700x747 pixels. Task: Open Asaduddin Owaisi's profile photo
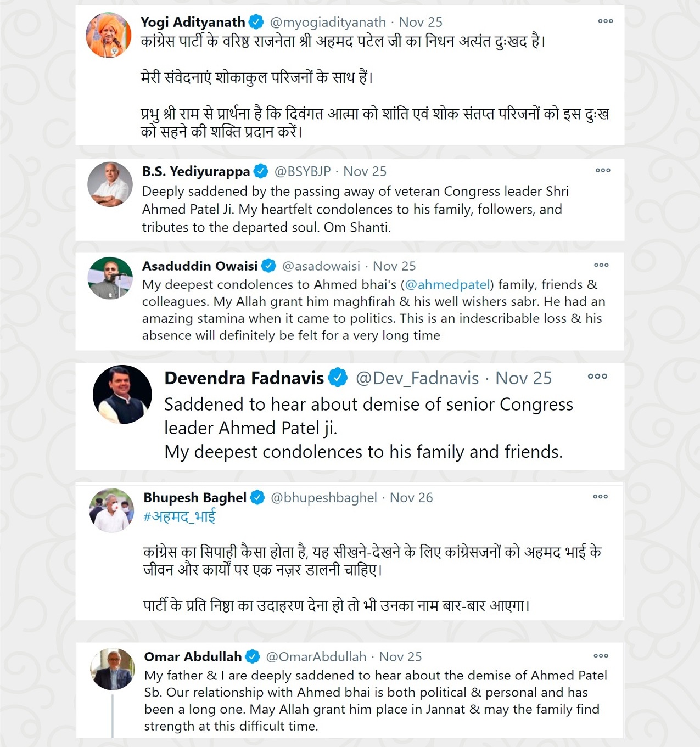click(110, 278)
